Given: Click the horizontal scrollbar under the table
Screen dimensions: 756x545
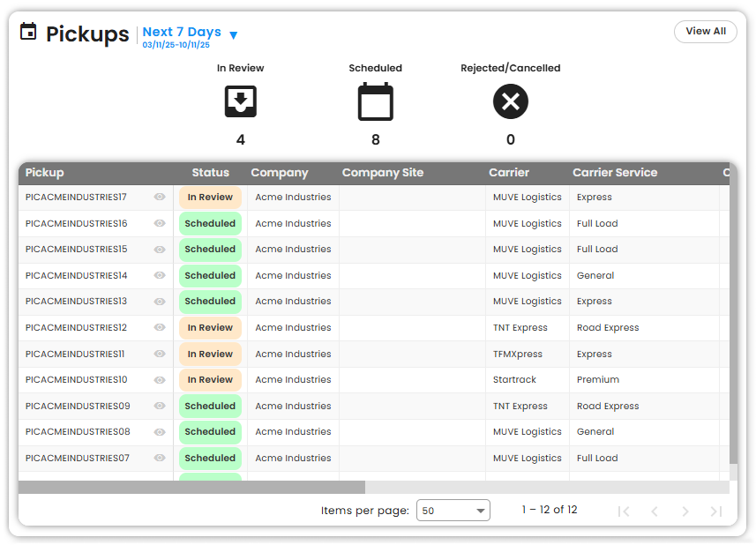Looking at the screenshot, I should pos(191,487).
